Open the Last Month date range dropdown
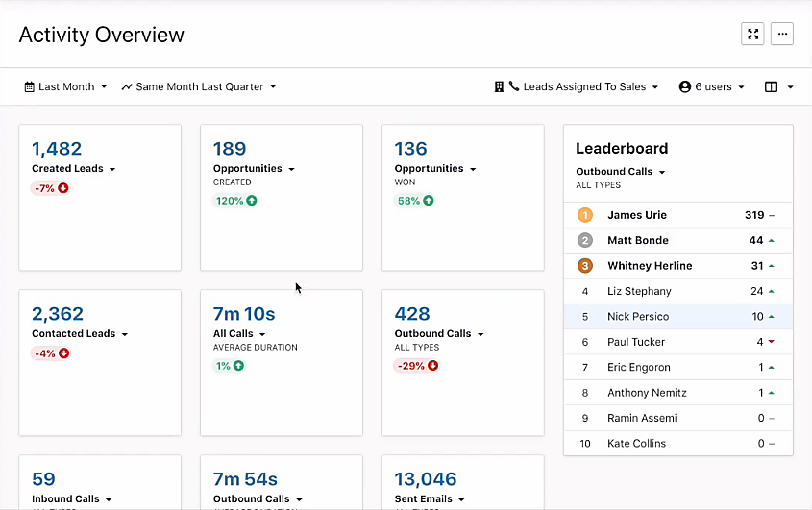 click(65, 87)
